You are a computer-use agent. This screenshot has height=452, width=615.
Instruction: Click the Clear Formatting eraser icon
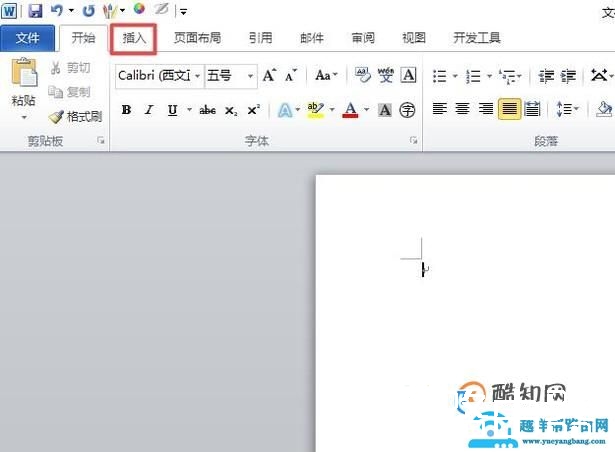click(x=363, y=75)
